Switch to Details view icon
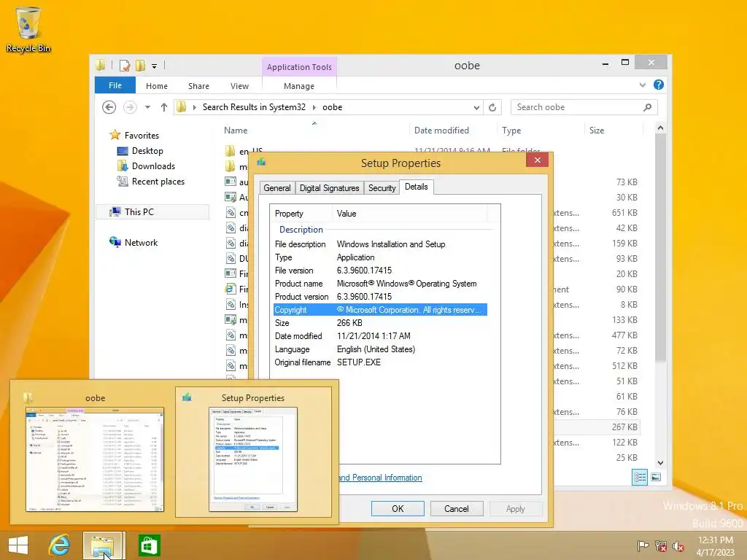Image resolution: width=747 pixels, height=560 pixels. click(x=640, y=477)
